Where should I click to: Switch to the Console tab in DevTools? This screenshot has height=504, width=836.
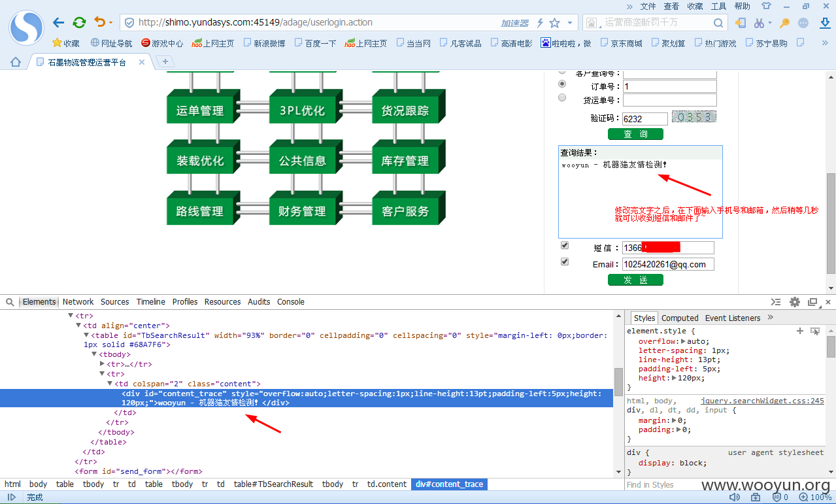[x=291, y=302]
